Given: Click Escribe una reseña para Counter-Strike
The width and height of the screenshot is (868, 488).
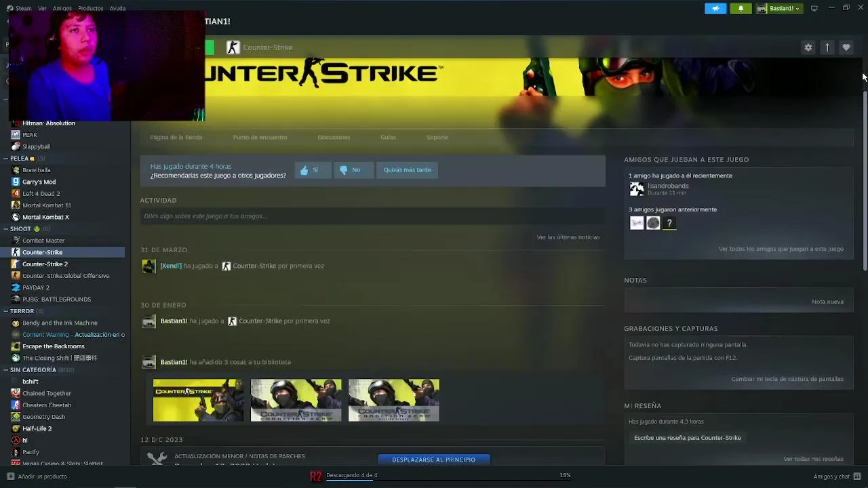Looking at the screenshot, I should [687, 438].
